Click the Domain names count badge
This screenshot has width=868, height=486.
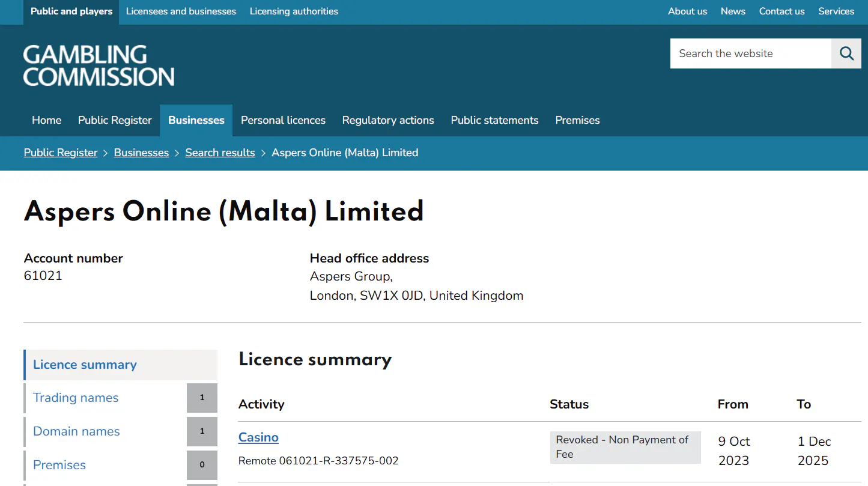202,431
